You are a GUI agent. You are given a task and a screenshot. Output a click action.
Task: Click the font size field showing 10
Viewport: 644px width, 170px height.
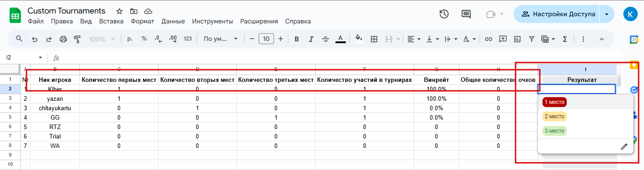pyautogui.click(x=266, y=39)
